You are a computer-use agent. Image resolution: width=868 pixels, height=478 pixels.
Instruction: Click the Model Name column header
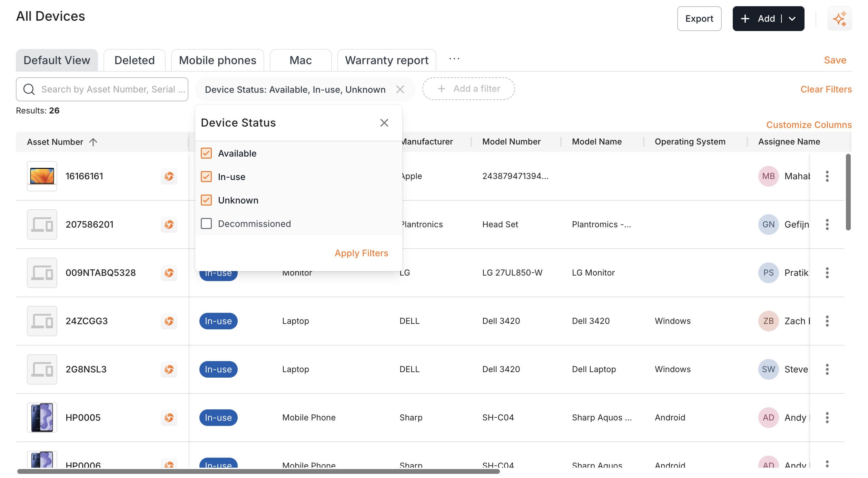[597, 142]
